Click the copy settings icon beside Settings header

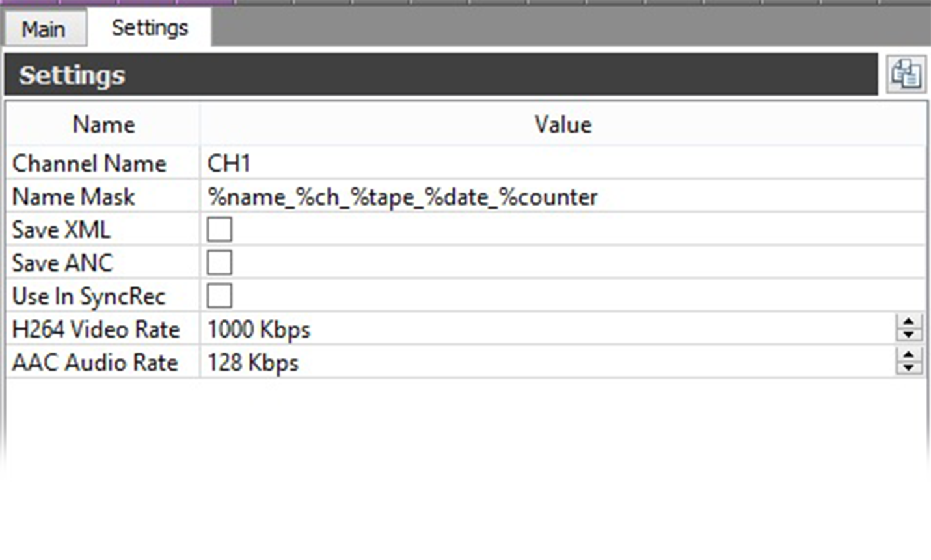(x=906, y=74)
